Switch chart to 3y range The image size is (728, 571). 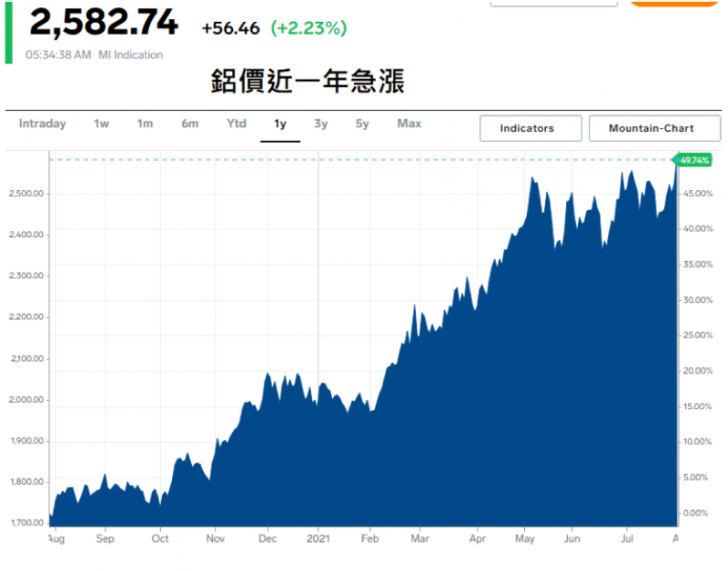coord(321,124)
